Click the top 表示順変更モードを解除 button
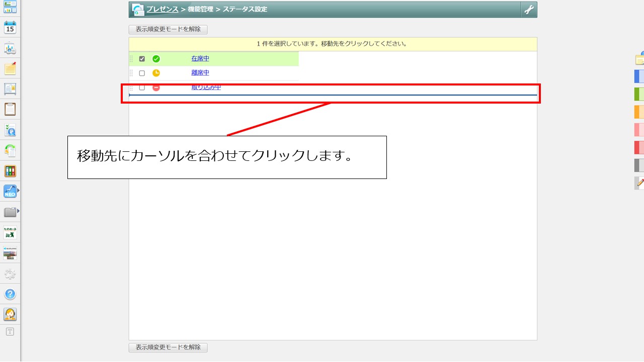The width and height of the screenshot is (644, 362). [168, 29]
